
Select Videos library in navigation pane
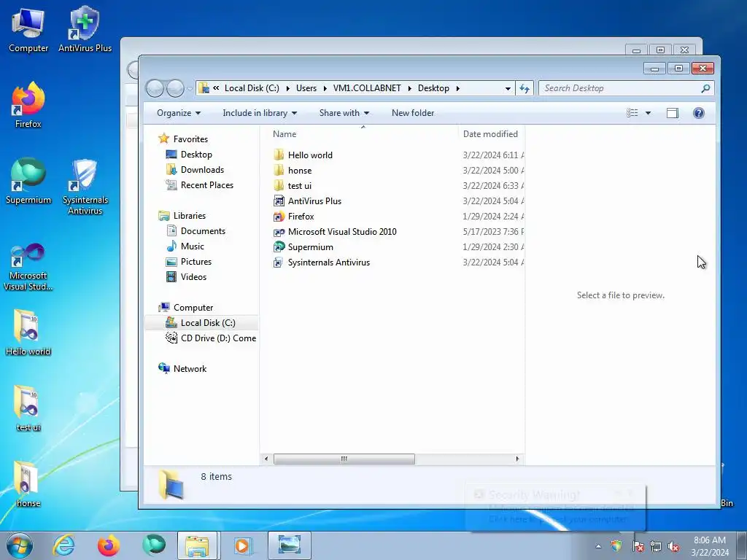193,276
